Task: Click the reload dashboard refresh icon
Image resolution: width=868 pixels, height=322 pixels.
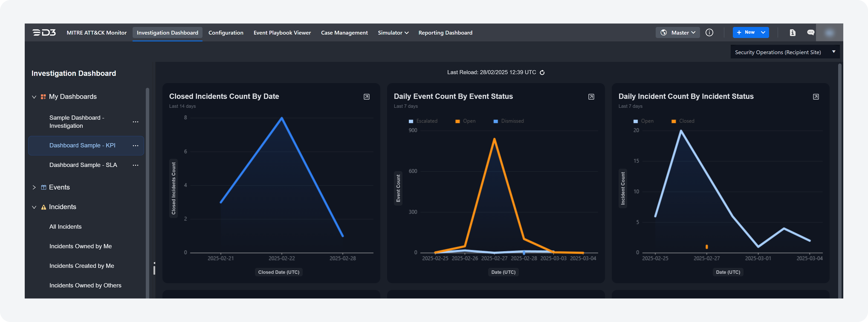Action: tap(542, 73)
